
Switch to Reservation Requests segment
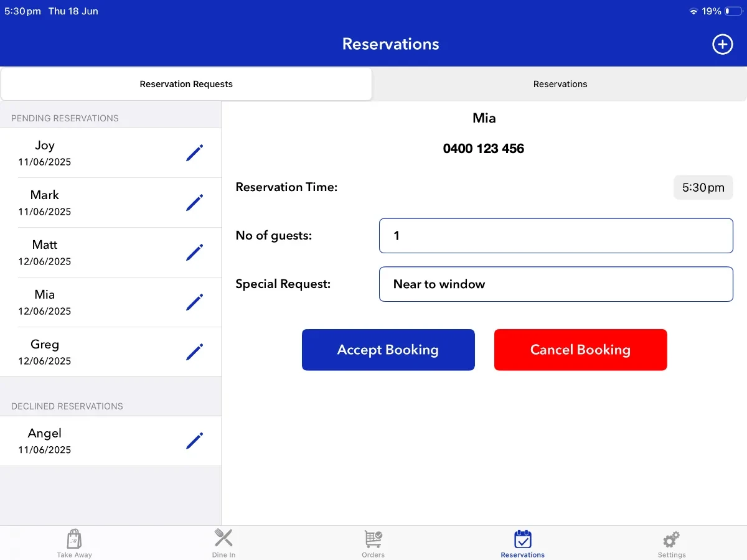tap(186, 84)
